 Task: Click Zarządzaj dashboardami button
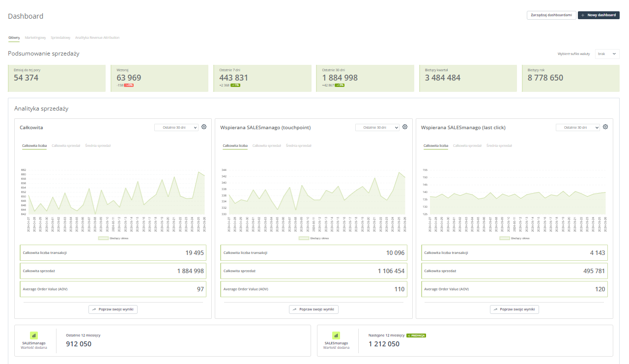click(x=551, y=15)
